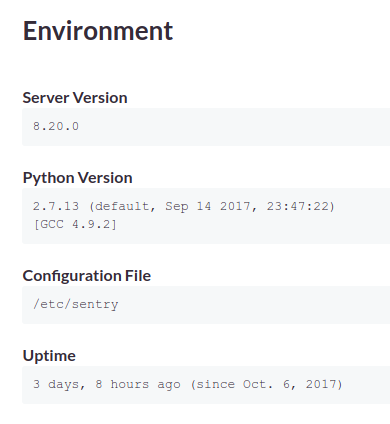390x424 pixels.
Task: Select the /etc/sentry config path
Action: (76, 304)
